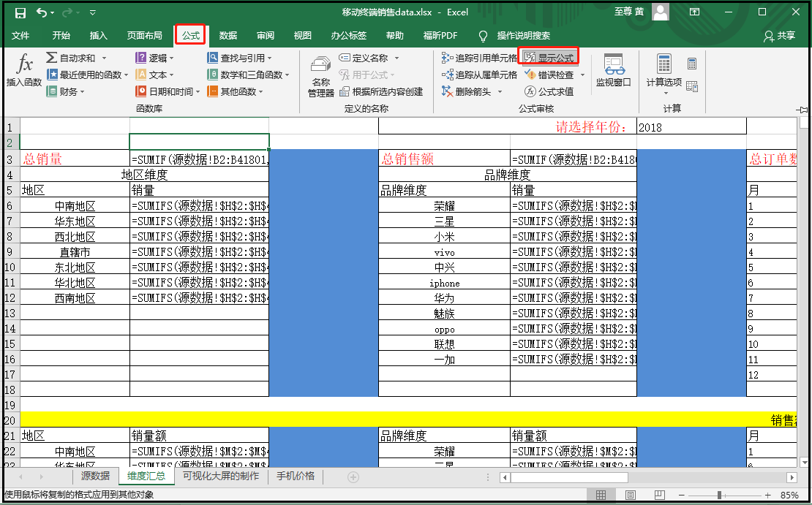812x505 pixels.
Task: Switch to the 审阅 ribbon tab
Action: tap(265, 36)
